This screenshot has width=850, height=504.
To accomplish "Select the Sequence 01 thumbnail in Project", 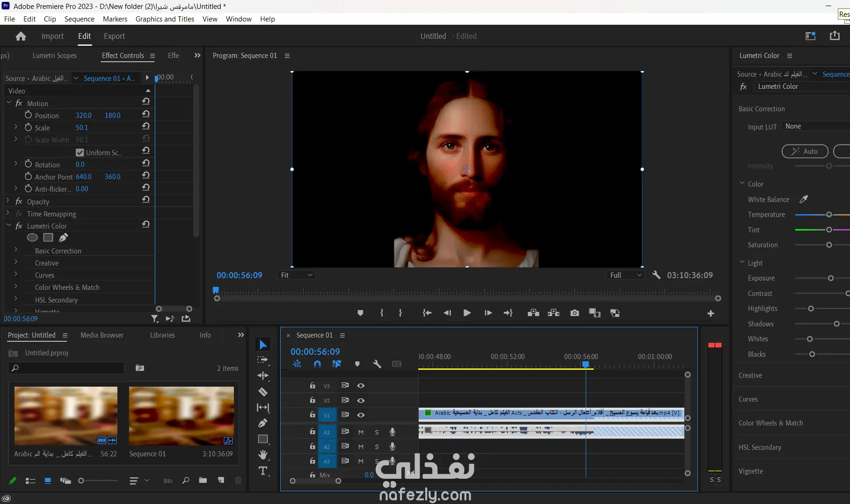I will 182,416.
